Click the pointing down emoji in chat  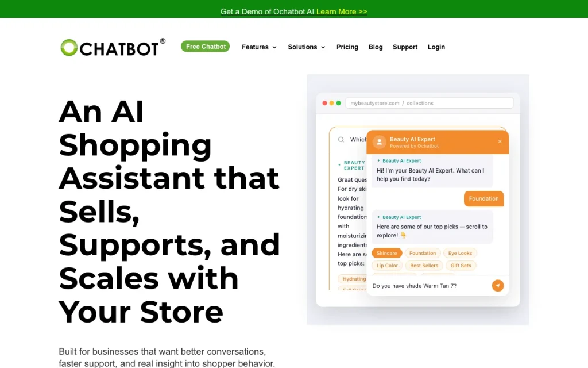[404, 235]
